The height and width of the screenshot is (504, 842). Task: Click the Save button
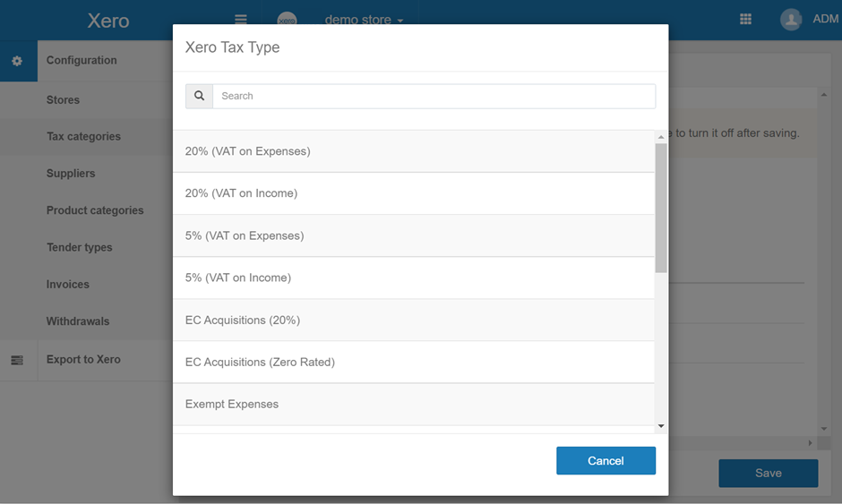768,473
